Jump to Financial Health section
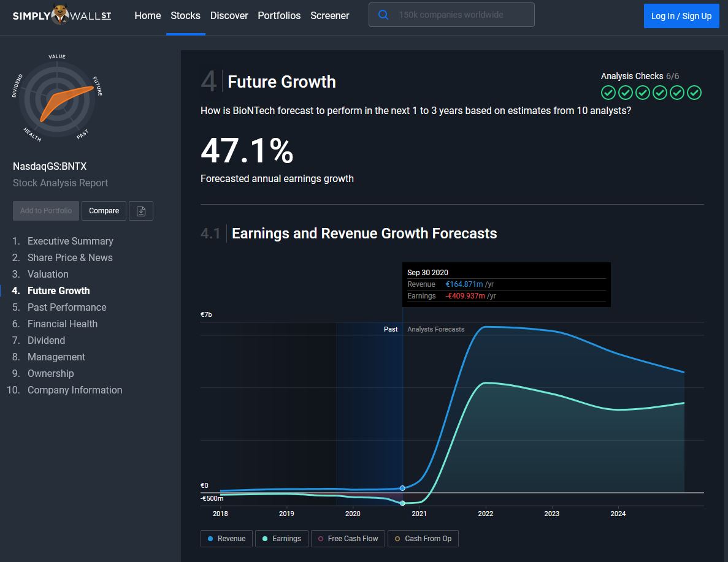Image resolution: width=728 pixels, height=562 pixels. click(62, 324)
